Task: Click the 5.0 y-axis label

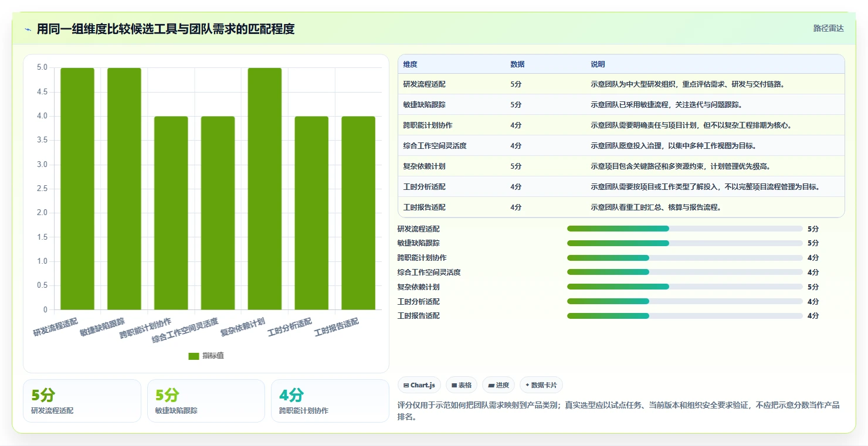Action: click(42, 67)
